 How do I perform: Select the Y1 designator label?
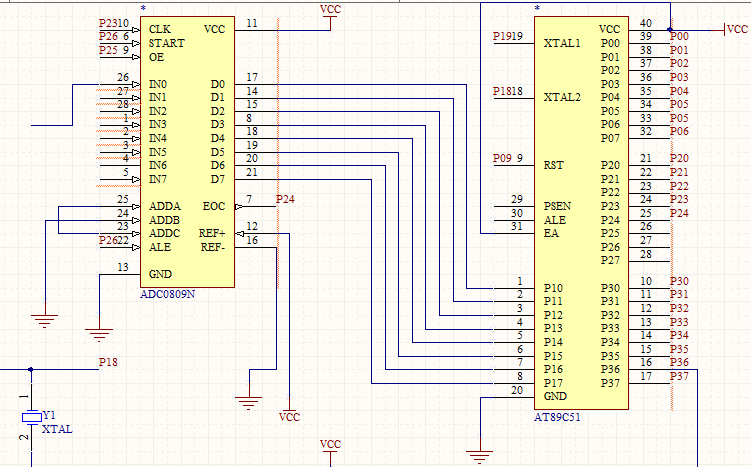point(49,415)
